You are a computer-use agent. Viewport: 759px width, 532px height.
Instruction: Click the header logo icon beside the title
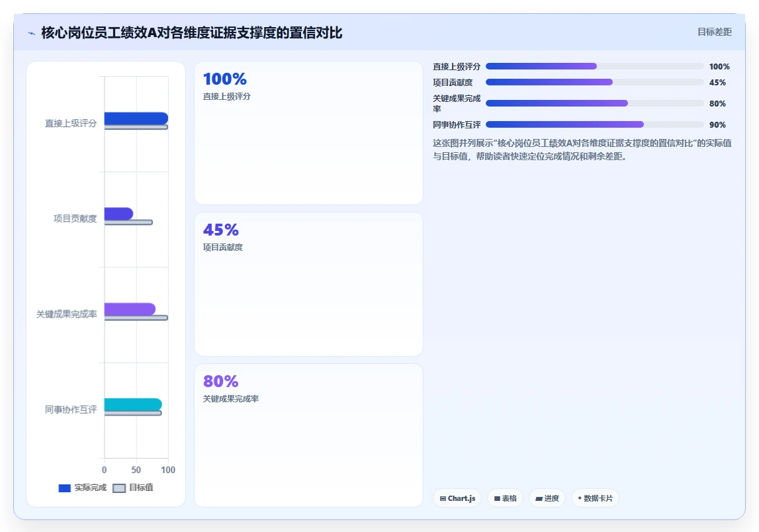click(x=32, y=33)
